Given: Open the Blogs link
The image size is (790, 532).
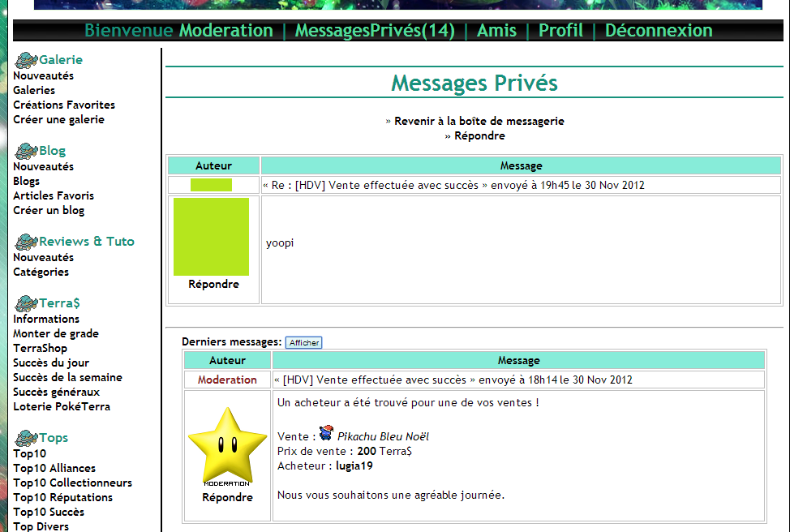Looking at the screenshot, I should [26, 181].
